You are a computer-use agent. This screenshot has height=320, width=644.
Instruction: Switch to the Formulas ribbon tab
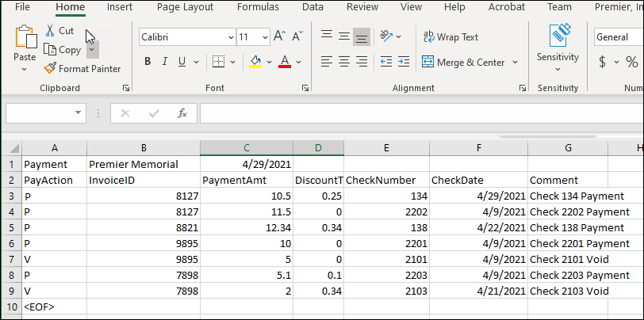259,7
